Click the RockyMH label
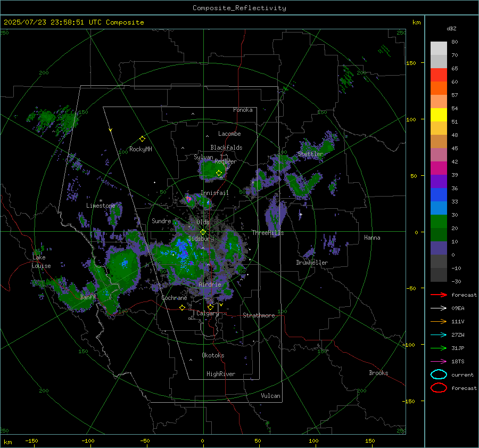 [141, 149]
